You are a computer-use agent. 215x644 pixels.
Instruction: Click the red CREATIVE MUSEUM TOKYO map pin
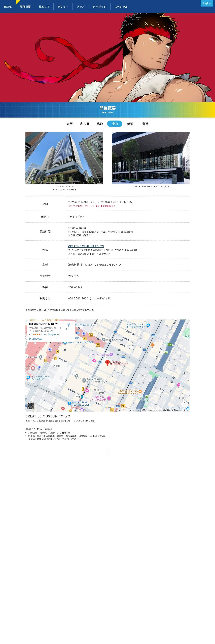point(107,363)
